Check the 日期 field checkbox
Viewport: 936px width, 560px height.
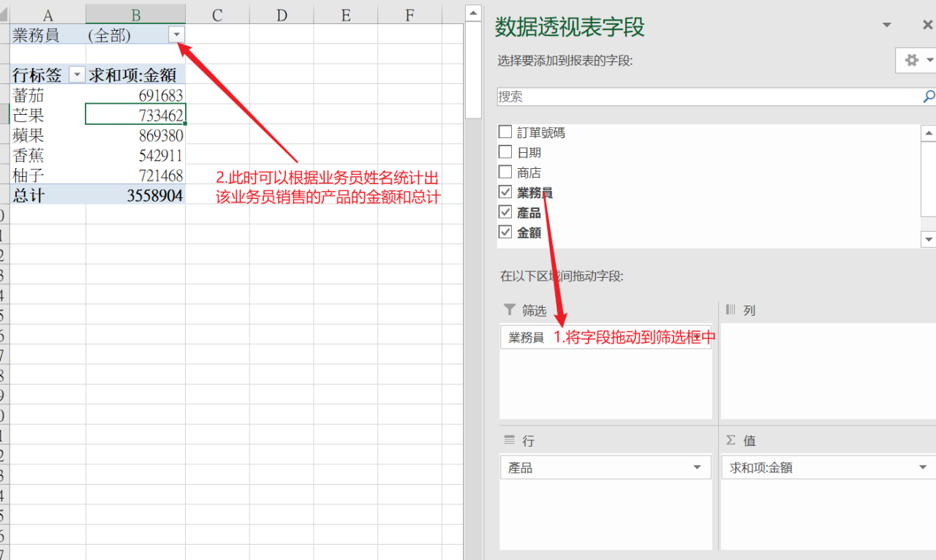click(505, 152)
